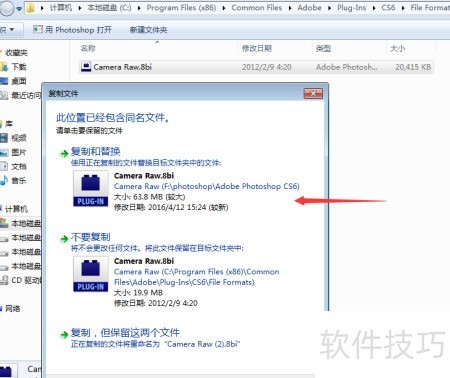The width and height of the screenshot is (450, 378).
Task: Click the green arrow beside Copy and Replace
Action: (64, 154)
